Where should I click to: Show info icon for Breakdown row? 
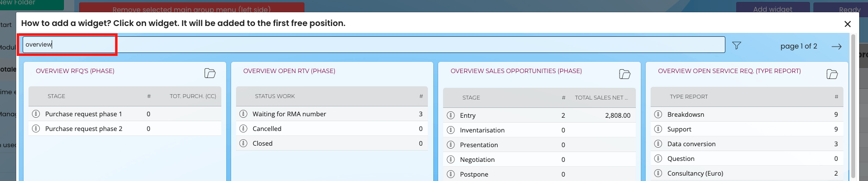coord(658,114)
